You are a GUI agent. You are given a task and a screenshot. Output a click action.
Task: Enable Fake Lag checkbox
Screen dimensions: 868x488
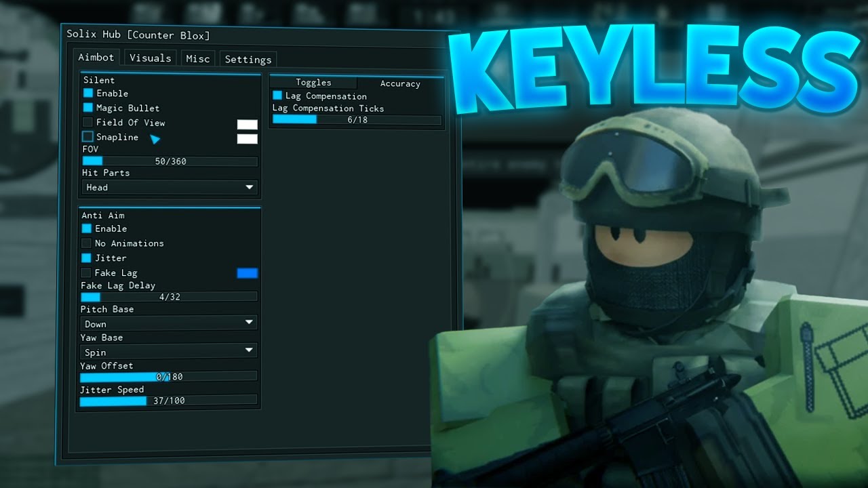(86, 272)
